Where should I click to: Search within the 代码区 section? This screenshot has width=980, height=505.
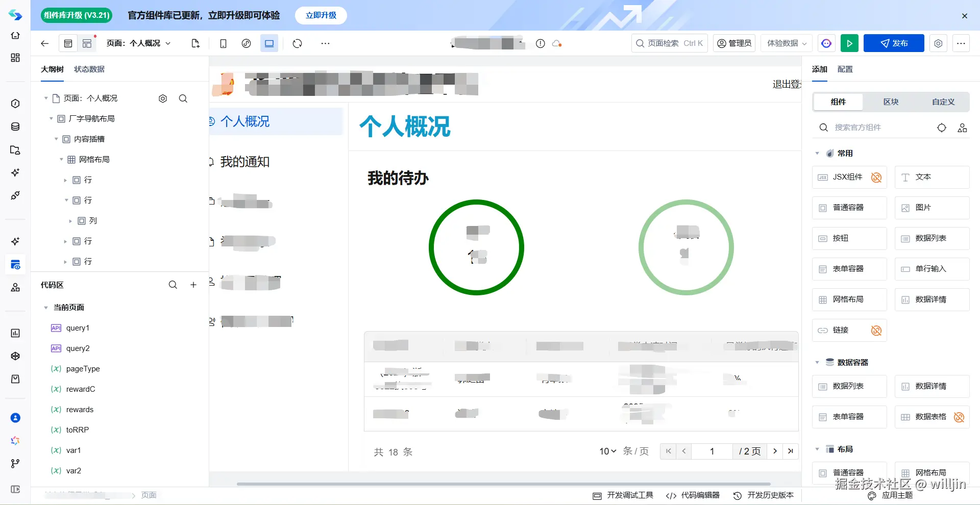click(173, 285)
